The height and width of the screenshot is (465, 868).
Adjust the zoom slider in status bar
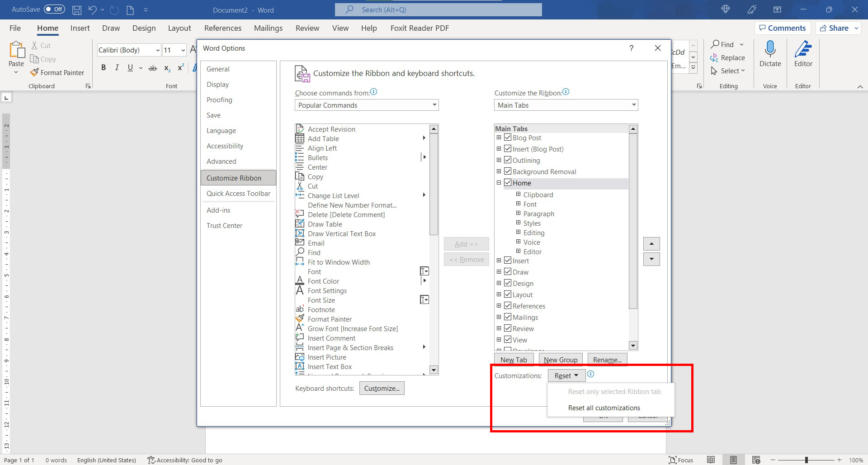coord(807,460)
